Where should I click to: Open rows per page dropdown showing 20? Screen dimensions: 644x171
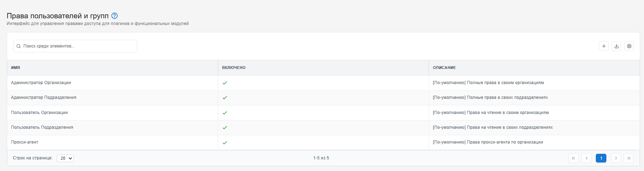[x=65, y=158]
